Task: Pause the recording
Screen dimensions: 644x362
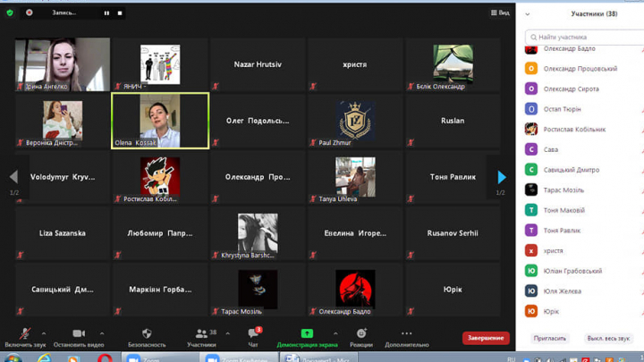Action: point(106,13)
